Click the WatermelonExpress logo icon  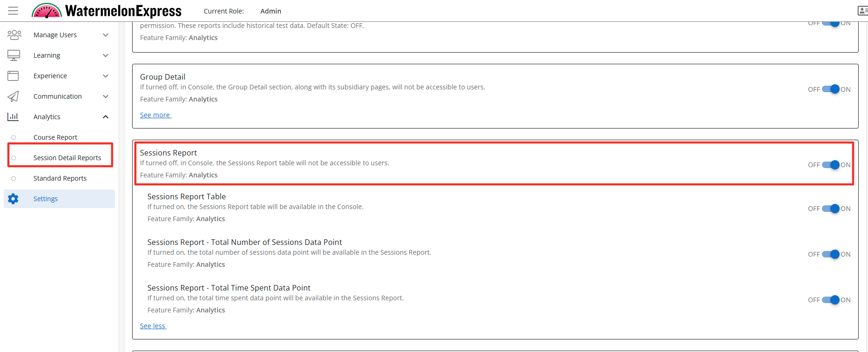[47, 11]
